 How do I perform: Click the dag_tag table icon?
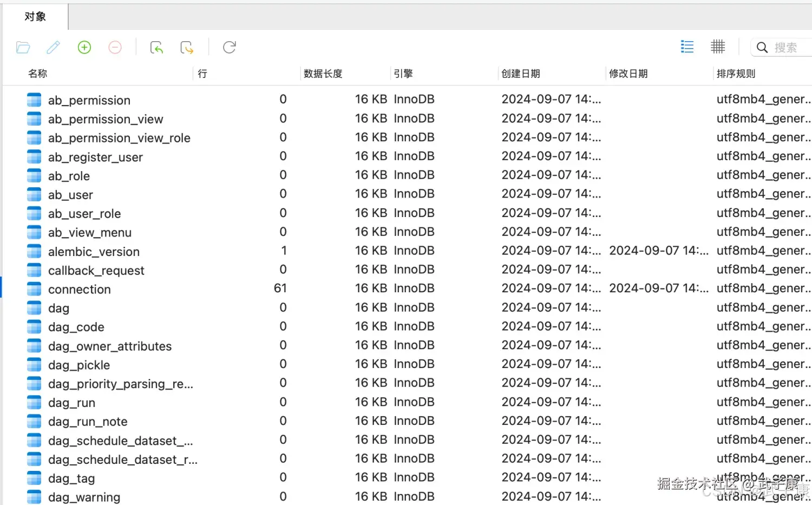click(x=34, y=478)
